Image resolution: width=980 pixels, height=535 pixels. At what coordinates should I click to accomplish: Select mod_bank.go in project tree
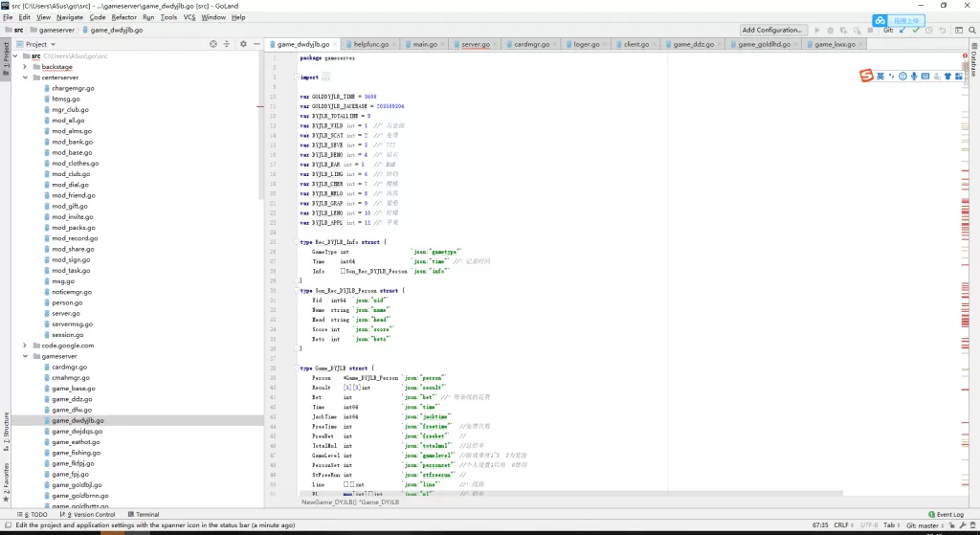[x=72, y=142]
